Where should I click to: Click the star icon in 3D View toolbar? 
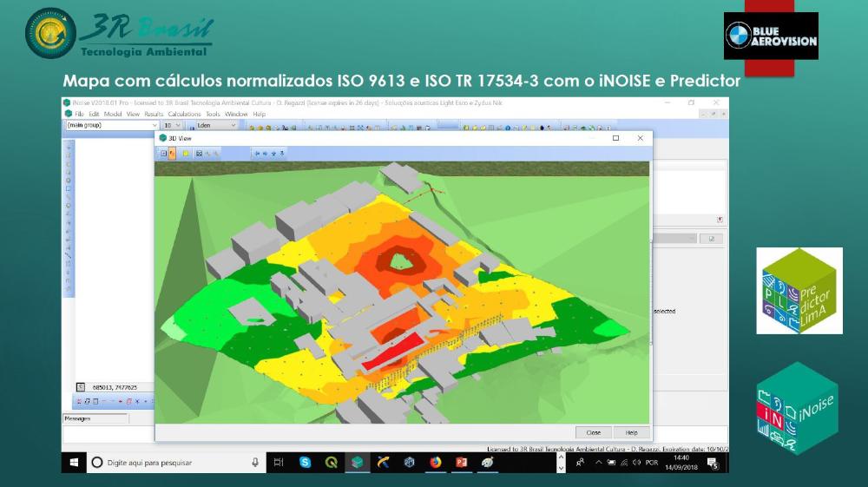pyautogui.click(x=274, y=154)
